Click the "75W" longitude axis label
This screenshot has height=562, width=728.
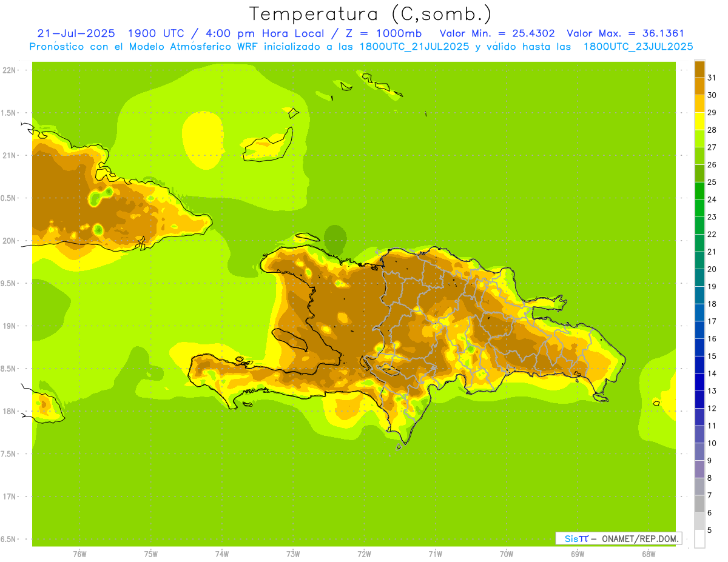[x=151, y=554]
